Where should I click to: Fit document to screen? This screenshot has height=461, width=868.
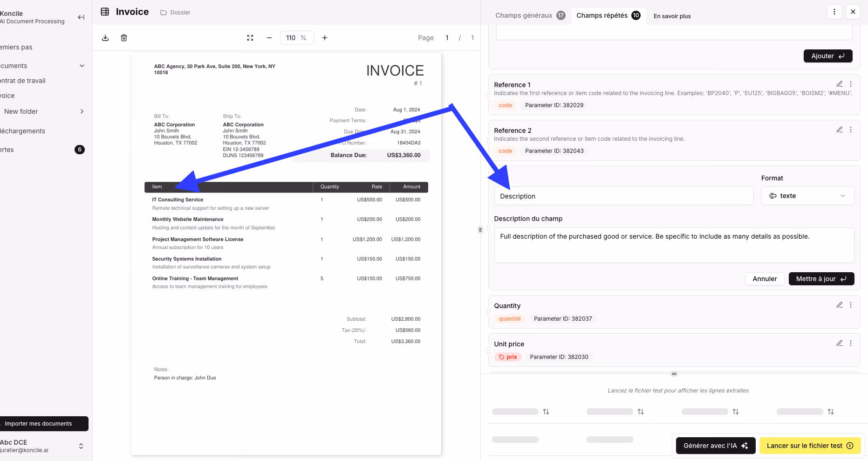pos(250,38)
